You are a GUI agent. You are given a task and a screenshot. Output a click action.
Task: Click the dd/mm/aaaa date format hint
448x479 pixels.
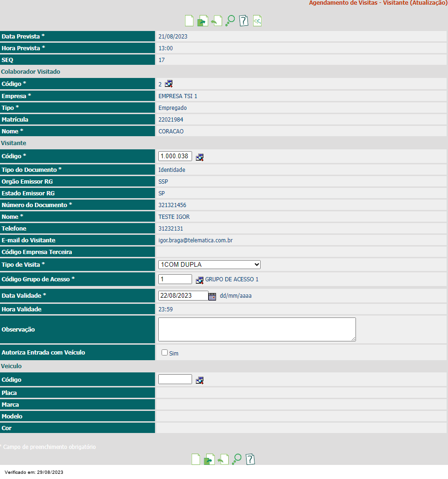click(x=236, y=296)
